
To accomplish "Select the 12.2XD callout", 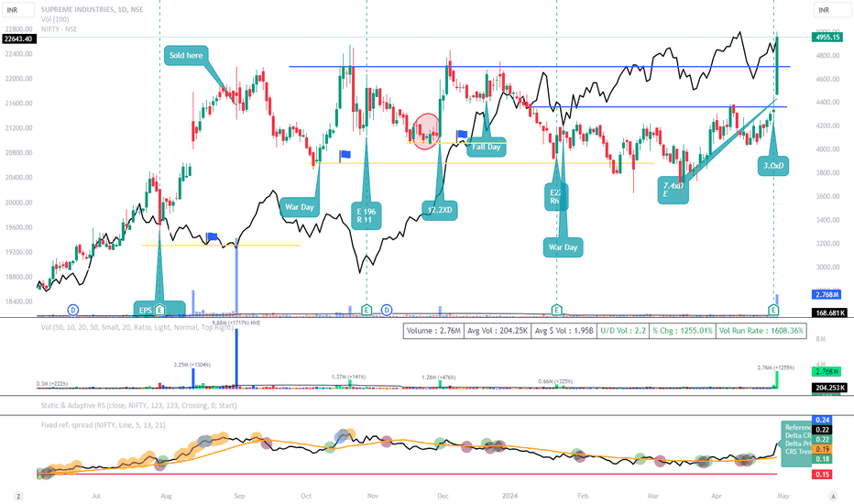I will pyautogui.click(x=440, y=210).
